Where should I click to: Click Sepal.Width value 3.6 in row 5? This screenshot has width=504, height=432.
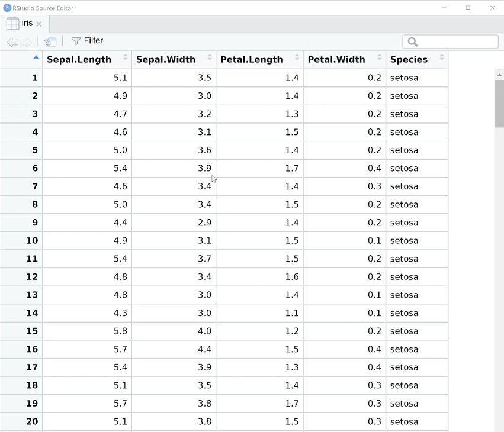coord(204,150)
